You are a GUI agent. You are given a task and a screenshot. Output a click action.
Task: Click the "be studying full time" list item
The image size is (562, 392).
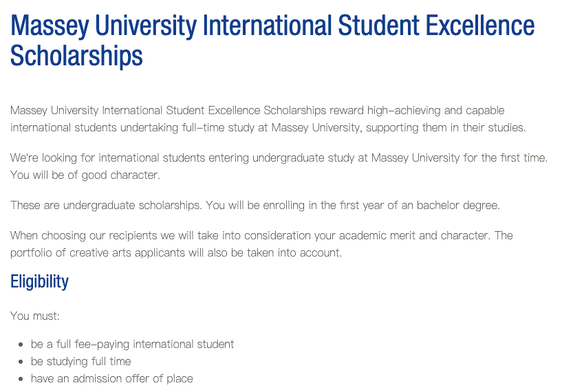pyautogui.click(x=80, y=361)
